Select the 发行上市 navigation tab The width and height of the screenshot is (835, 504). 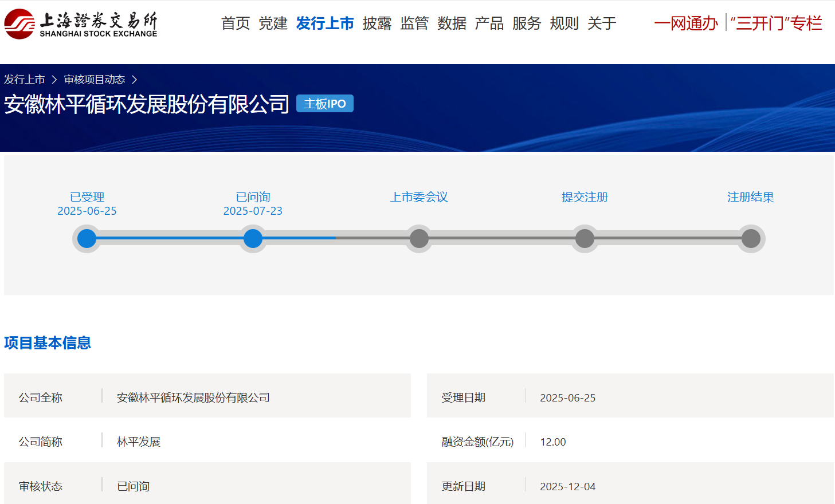pyautogui.click(x=325, y=23)
